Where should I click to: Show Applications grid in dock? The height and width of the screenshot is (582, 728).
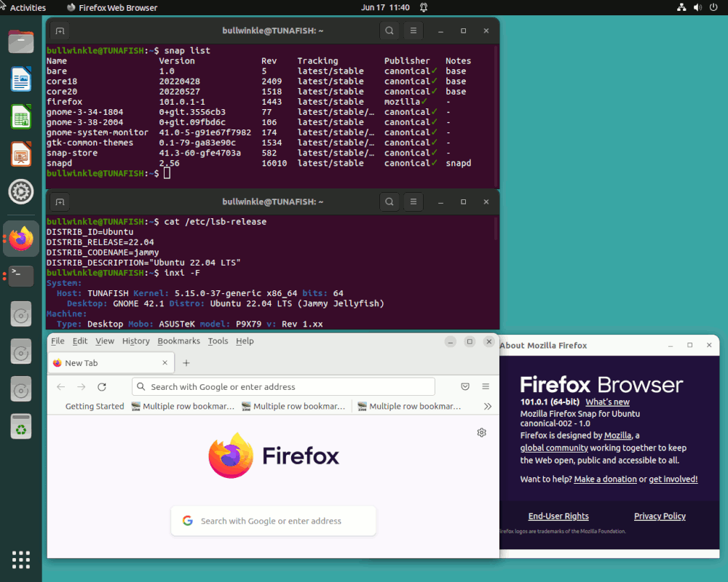click(21, 559)
